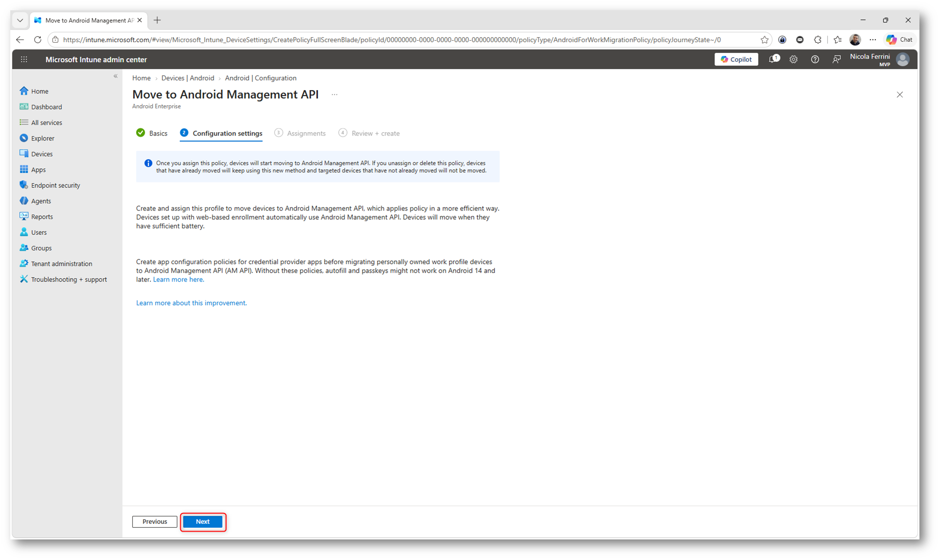Click the Endpoint security shield icon
Image resolution: width=940 pixels, height=560 pixels.
click(x=24, y=185)
